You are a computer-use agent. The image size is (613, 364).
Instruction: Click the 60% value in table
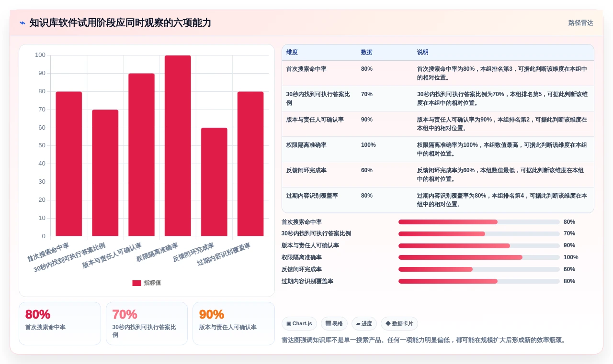pyautogui.click(x=367, y=170)
